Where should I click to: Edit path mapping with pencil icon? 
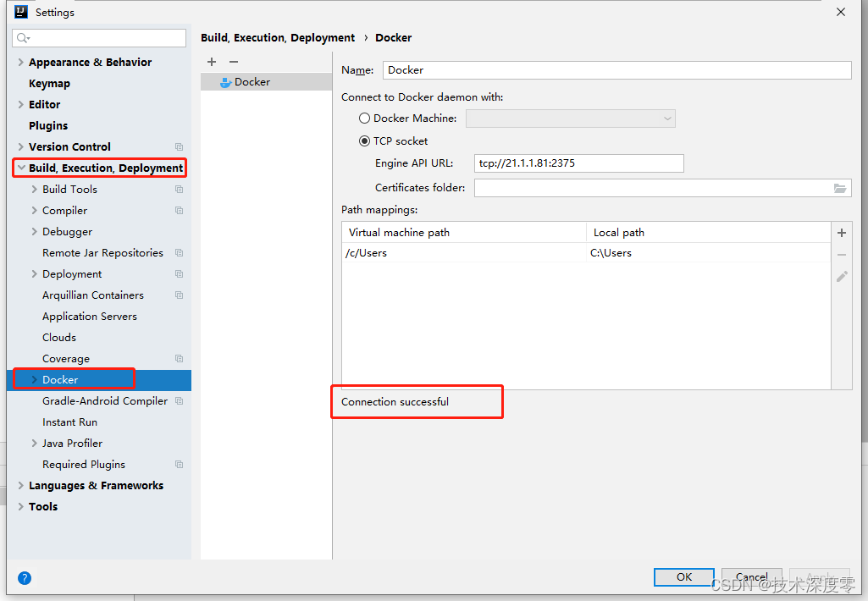842,276
